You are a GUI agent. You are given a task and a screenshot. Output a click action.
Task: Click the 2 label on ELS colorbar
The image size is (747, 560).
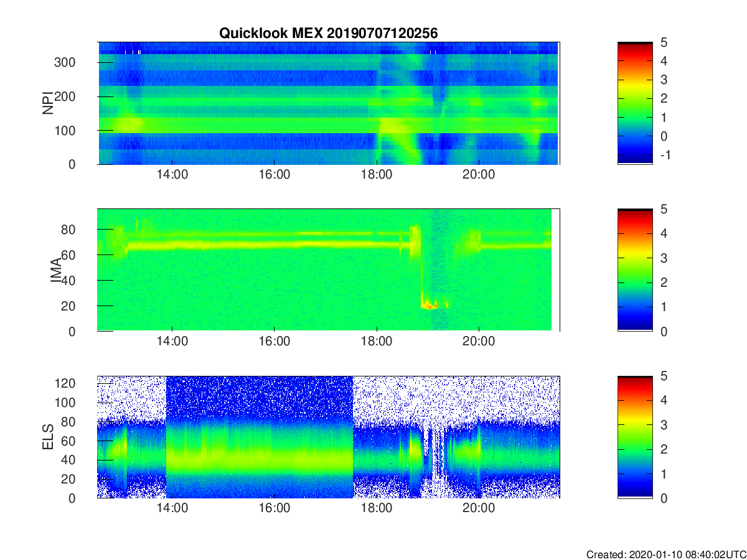point(664,450)
